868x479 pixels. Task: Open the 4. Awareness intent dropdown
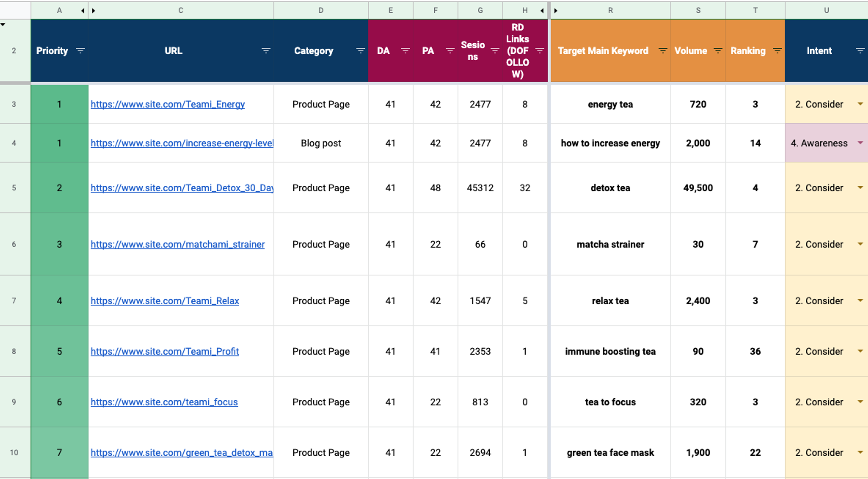860,143
